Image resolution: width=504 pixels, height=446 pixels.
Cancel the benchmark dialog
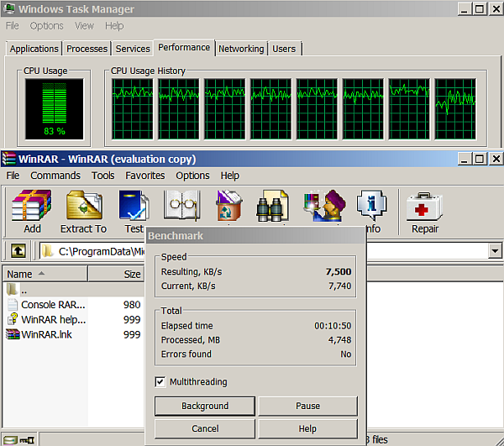pos(205,428)
